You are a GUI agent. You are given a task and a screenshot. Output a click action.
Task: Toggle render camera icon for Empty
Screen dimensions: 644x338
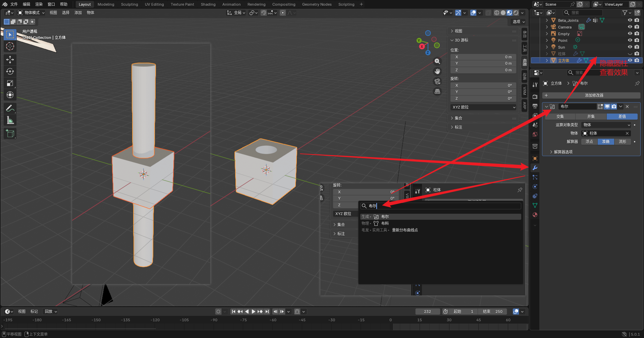point(637,33)
